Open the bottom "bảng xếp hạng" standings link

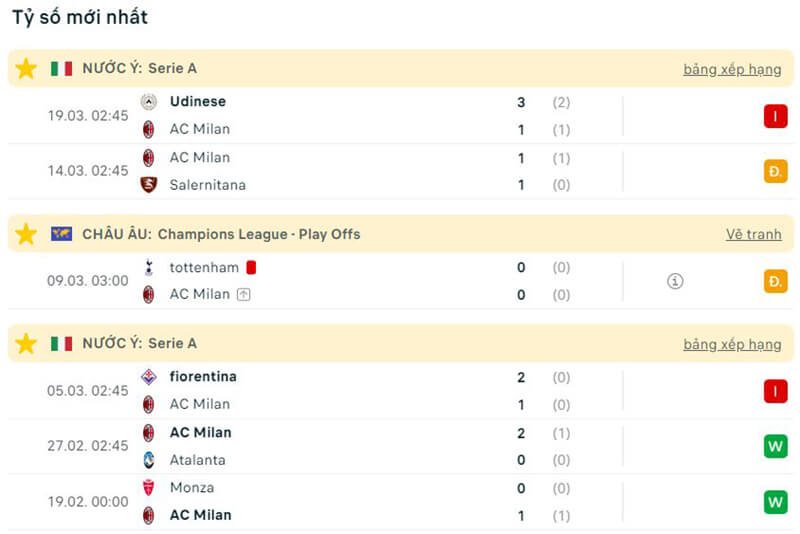pyautogui.click(x=732, y=344)
